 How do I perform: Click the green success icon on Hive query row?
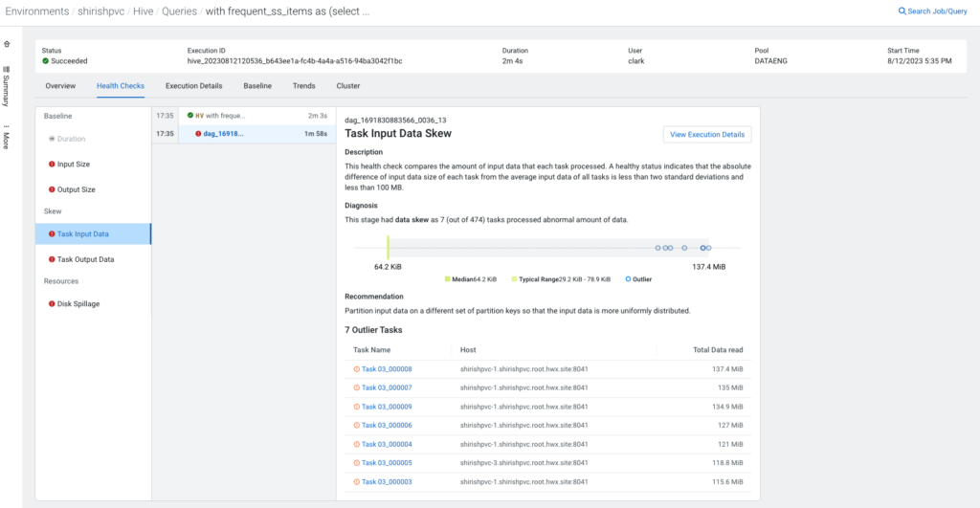189,116
